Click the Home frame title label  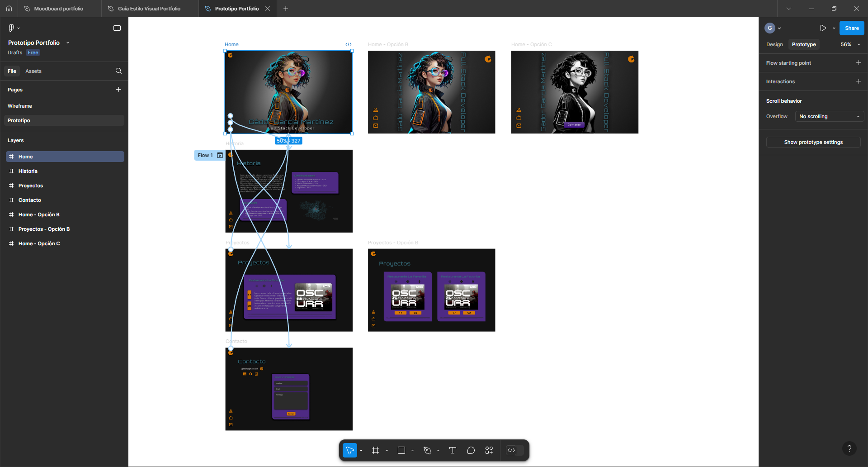tap(231, 44)
